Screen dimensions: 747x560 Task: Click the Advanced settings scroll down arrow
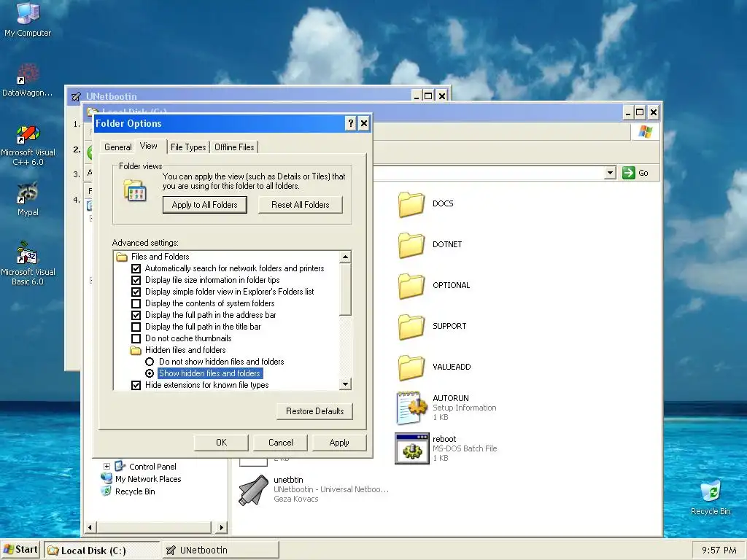click(345, 384)
